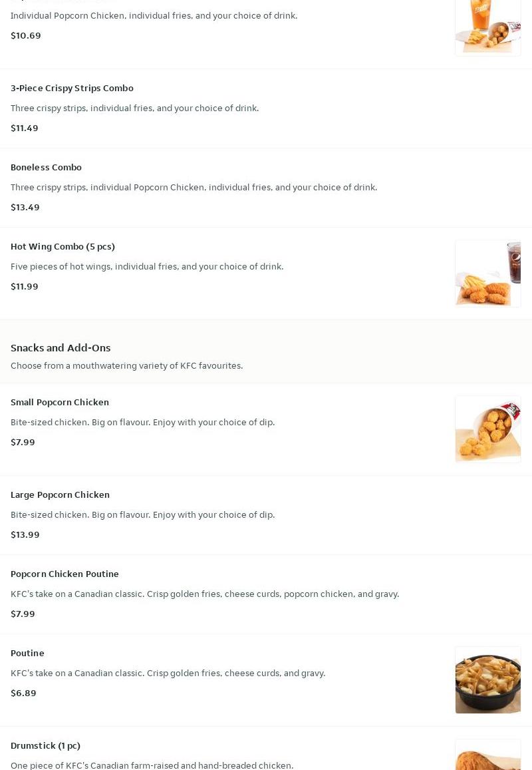Click the Popcorn Chicken Poutine description text
Image resolution: width=532 pixels, height=770 pixels.
tap(205, 594)
